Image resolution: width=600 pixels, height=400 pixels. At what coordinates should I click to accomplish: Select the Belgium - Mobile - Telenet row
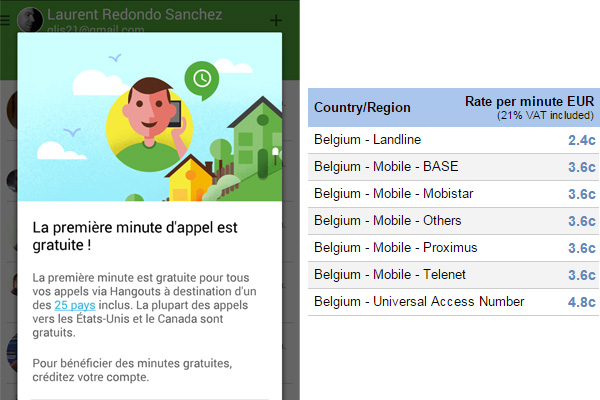tap(453, 275)
